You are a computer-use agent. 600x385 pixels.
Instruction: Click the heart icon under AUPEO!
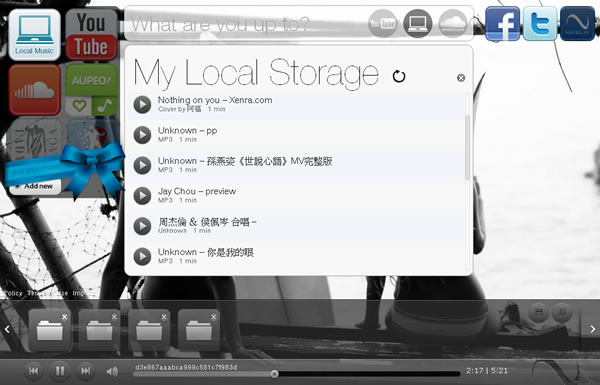[x=79, y=105]
